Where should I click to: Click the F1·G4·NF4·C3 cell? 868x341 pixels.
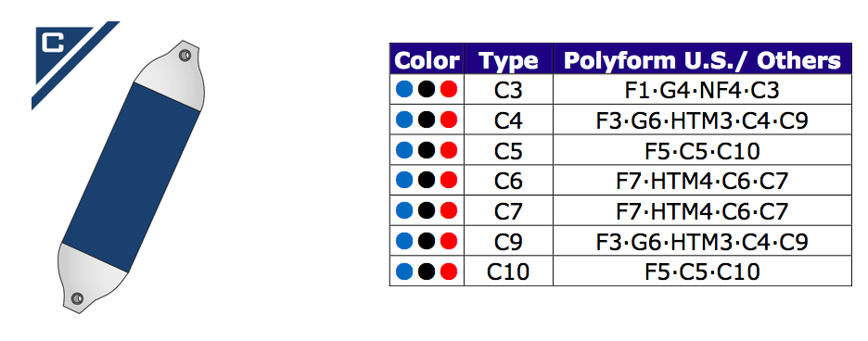click(x=702, y=89)
